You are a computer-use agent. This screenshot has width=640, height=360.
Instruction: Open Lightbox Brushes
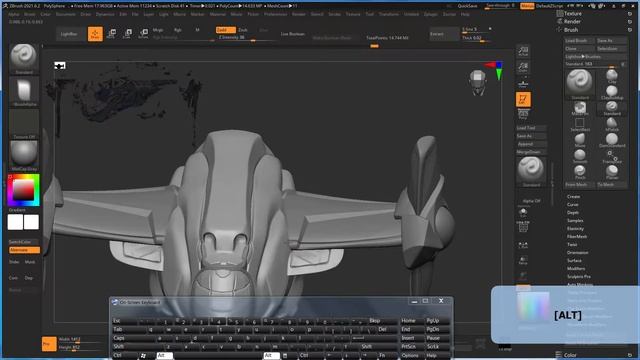click(x=596, y=57)
